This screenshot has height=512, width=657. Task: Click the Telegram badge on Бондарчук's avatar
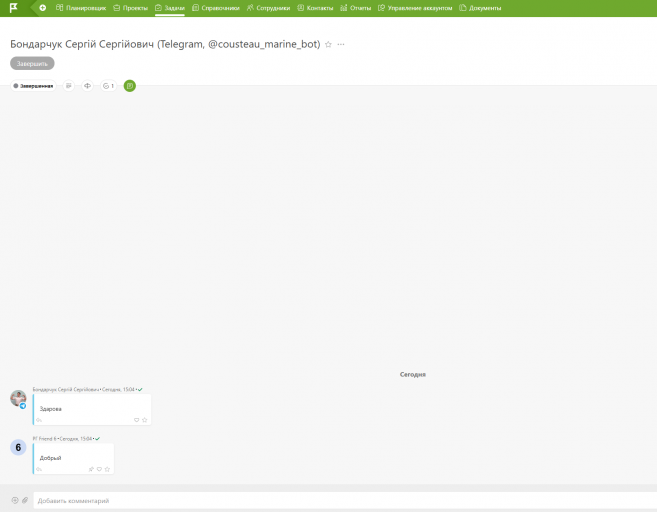(x=23, y=406)
